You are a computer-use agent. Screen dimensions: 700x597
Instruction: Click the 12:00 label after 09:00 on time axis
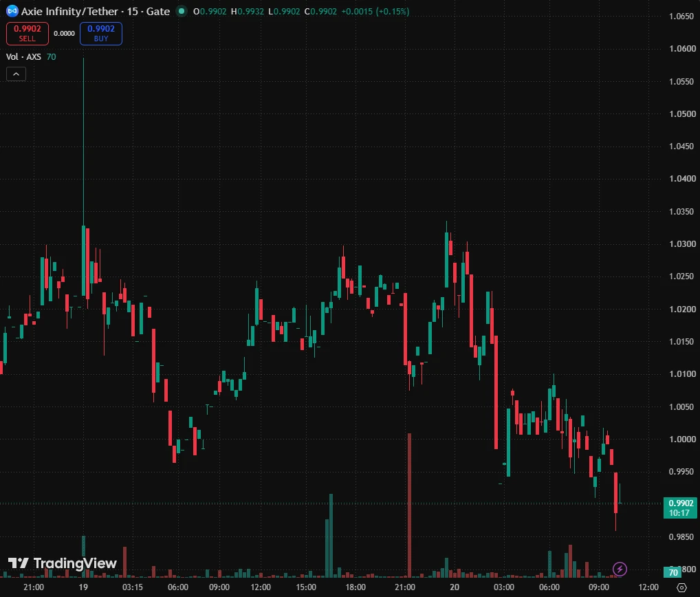coord(261,587)
